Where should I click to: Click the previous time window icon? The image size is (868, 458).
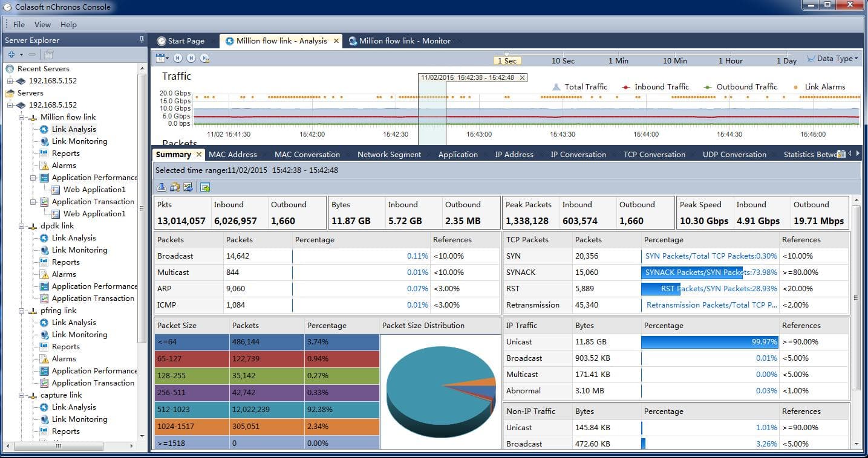point(177,58)
